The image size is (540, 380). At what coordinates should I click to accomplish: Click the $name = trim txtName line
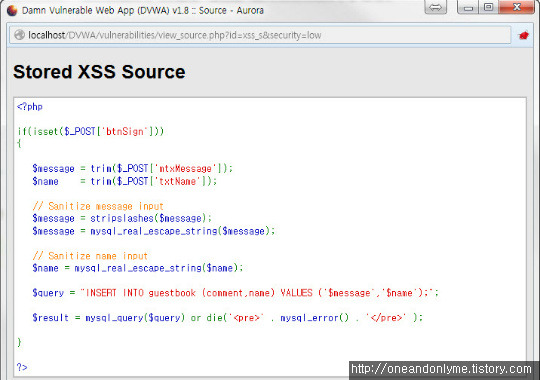click(x=124, y=181)
